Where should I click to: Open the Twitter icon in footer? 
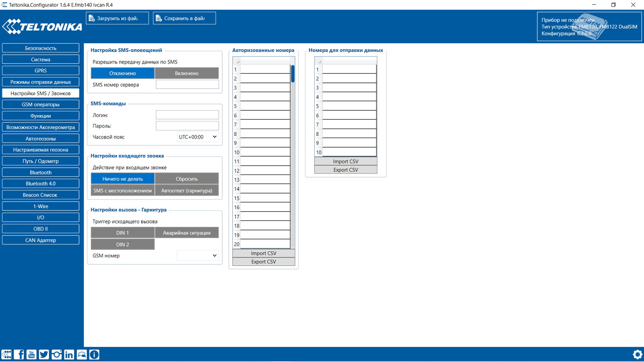(x=44, y=354)
